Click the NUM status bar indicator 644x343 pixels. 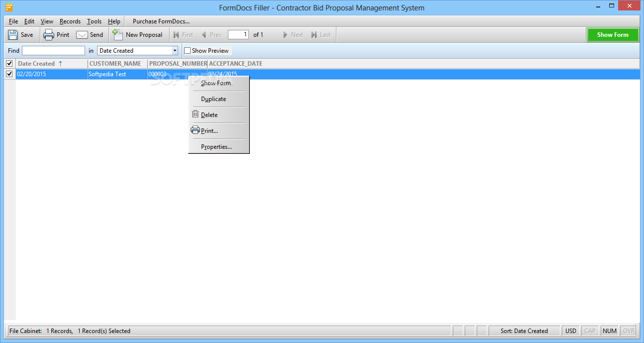coord(610,331)
